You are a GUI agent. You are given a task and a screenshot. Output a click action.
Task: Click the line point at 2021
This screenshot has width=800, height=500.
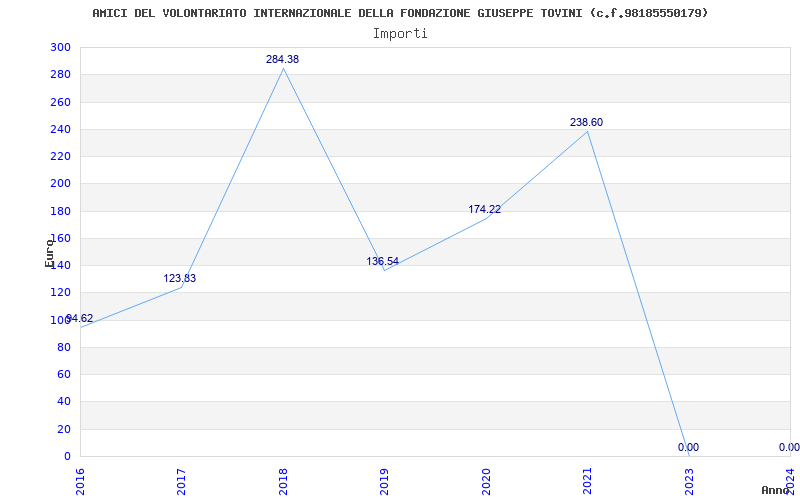587,131
